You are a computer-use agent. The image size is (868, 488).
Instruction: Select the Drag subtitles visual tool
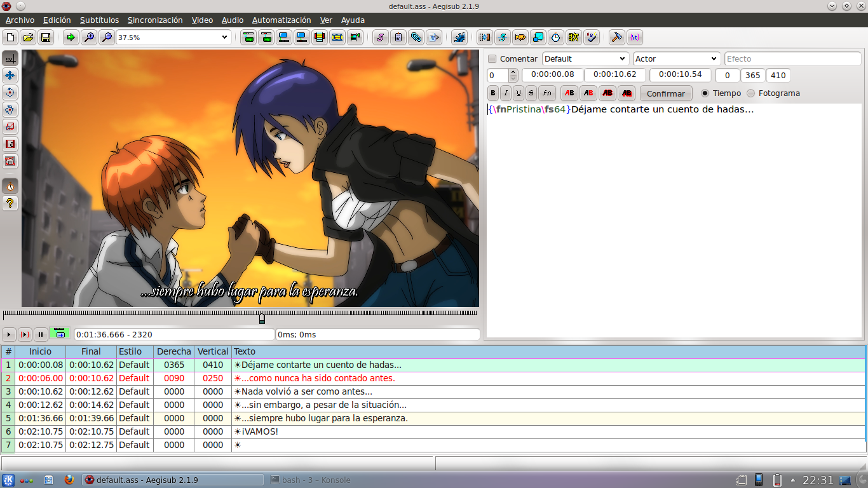(x=10, y=76)
